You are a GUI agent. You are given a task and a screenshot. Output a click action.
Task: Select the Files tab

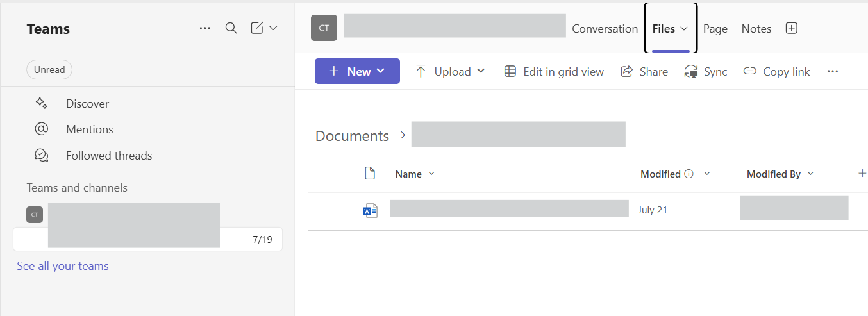pyautogui.click(x=671, y=29)
